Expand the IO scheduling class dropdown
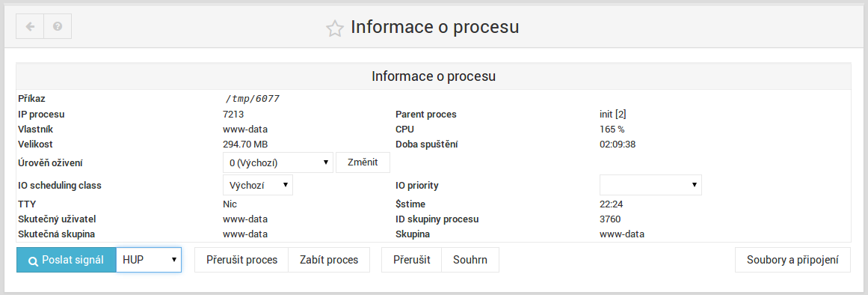The image size is (868, 295). pos(258,185)
